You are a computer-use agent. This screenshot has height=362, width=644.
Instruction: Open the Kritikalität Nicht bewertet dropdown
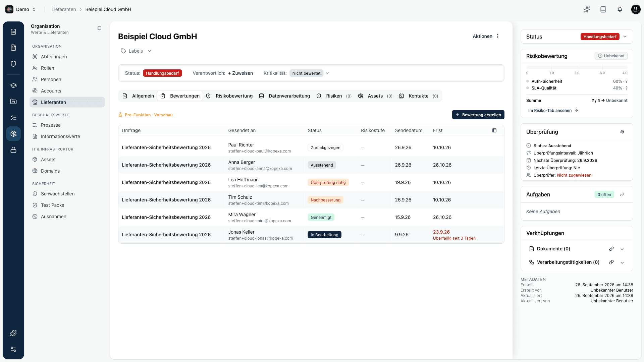[309, 73]
